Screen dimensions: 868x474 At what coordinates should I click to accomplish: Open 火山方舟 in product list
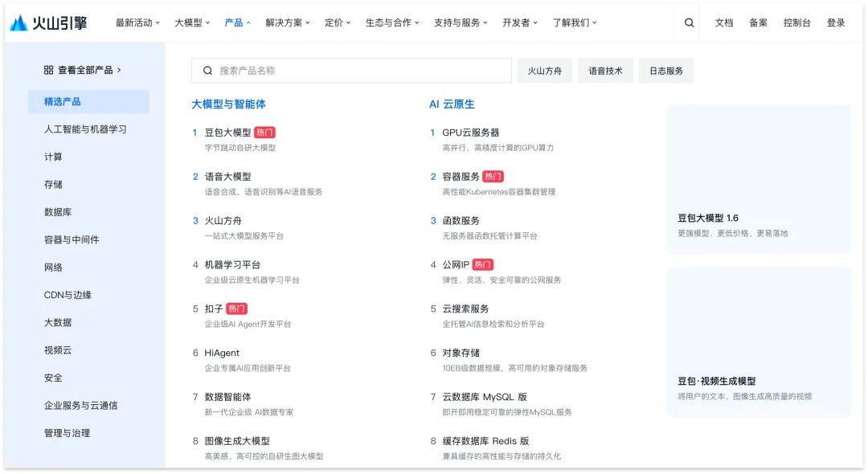tap(223, 221)
